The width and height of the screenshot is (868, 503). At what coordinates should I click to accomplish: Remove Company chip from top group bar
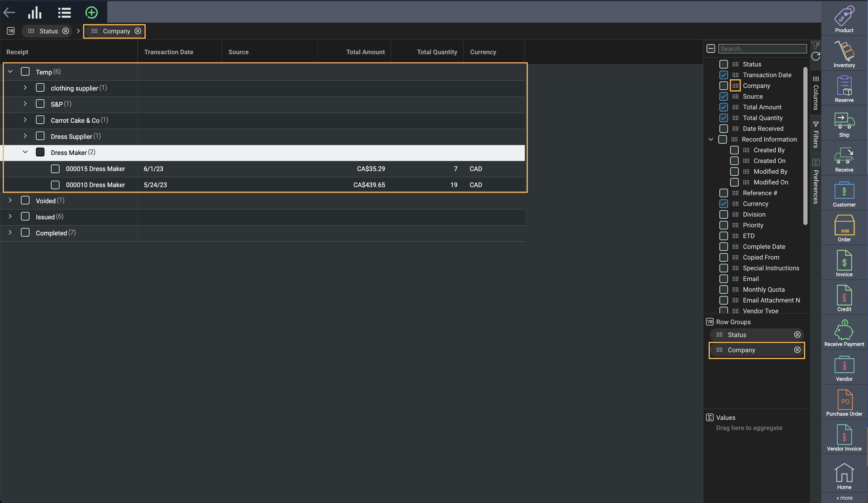[138, 31]
